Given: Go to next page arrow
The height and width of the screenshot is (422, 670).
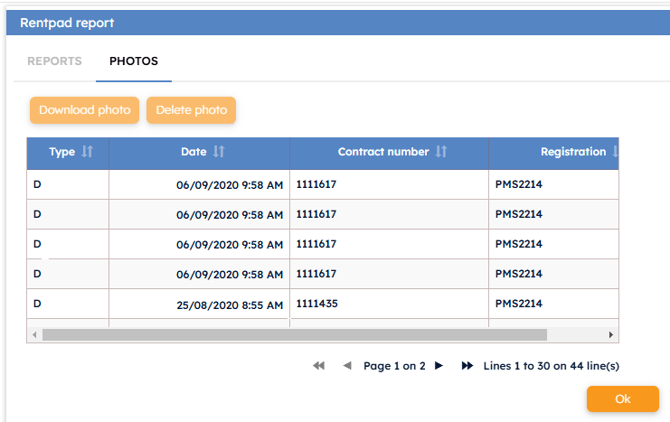Looking at the screenshot, I should (x=438, y=366).
